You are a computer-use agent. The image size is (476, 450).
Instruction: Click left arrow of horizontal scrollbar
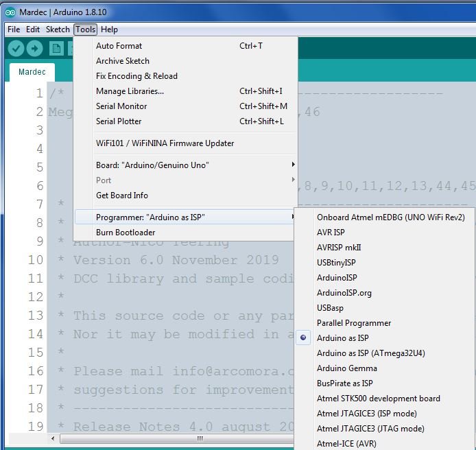[53, 438]
